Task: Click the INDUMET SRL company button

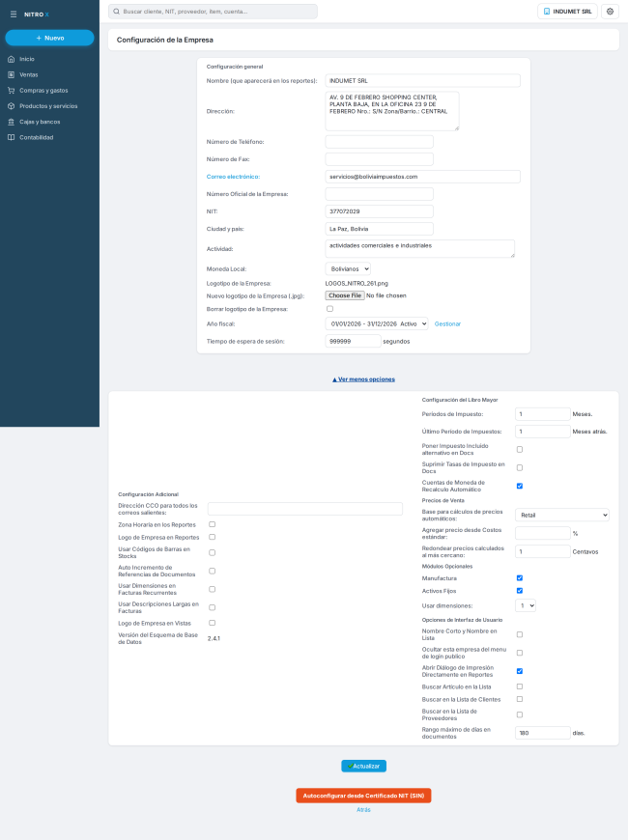Action: point(567,12)
